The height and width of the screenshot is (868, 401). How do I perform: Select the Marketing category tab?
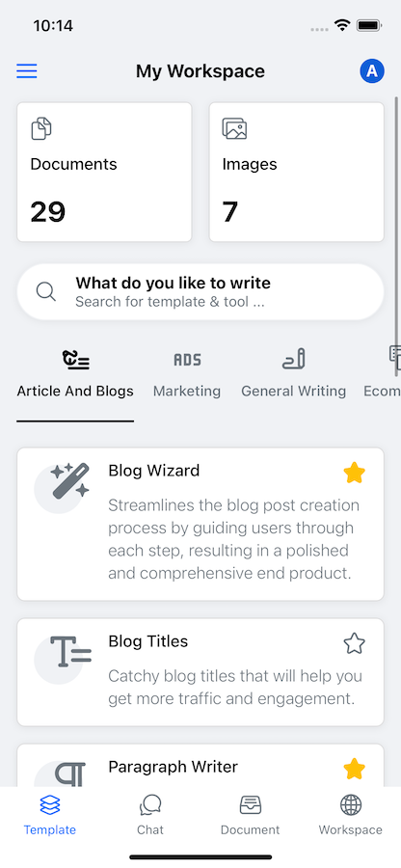187,373
